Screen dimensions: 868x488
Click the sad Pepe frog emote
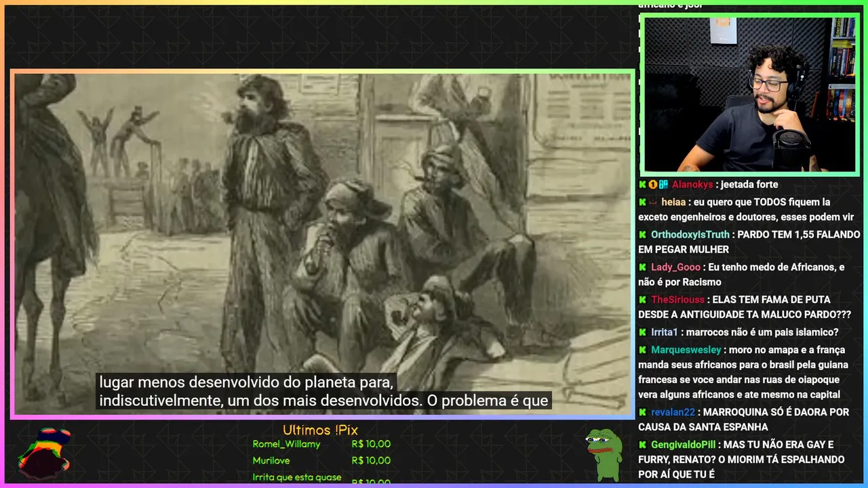pos(604,455)
